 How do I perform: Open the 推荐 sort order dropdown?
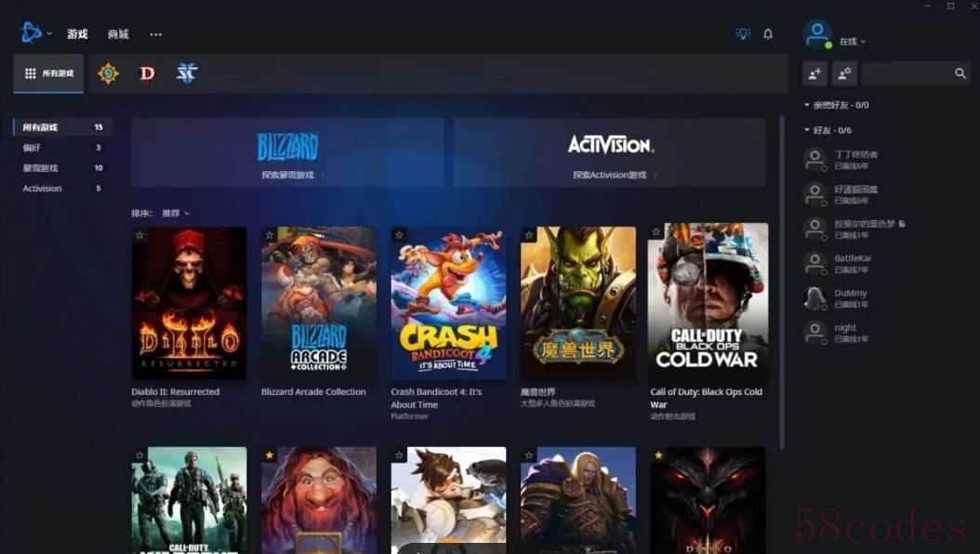coord(175,213)
